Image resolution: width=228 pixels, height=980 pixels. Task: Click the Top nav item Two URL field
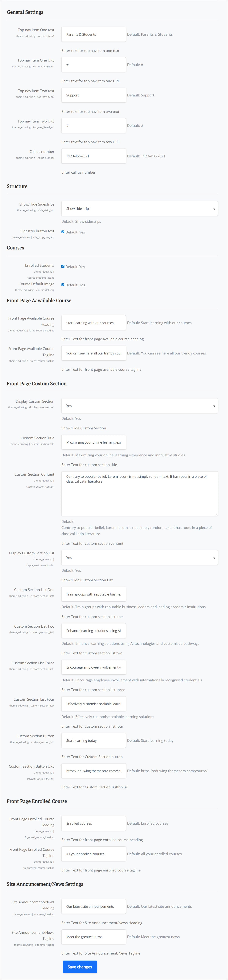pos(93,125)
